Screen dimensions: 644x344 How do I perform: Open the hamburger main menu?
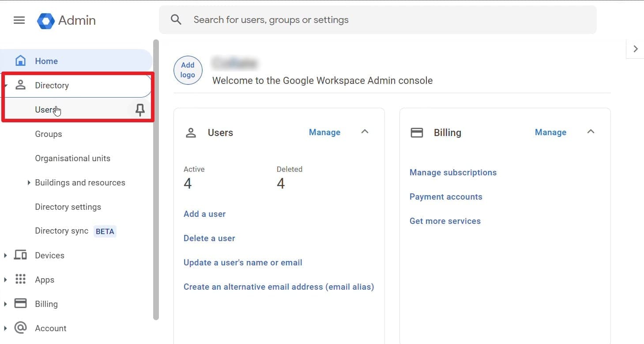19,20
